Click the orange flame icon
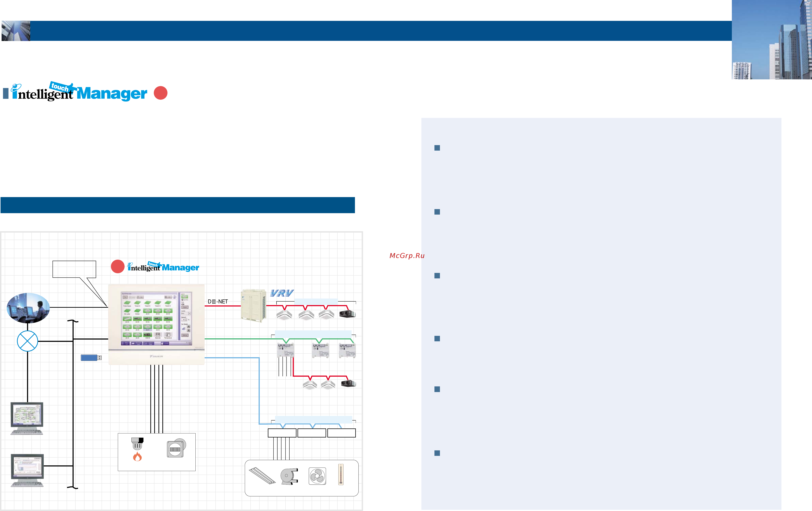Screen dimensions: 812x511 (x=137, y=457)
